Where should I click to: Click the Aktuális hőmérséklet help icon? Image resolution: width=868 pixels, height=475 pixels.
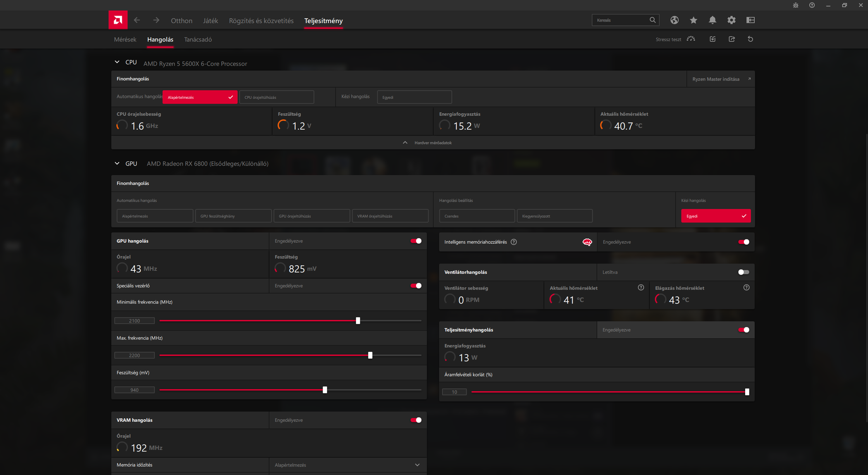pyautogui.click(x=641, y=287)
